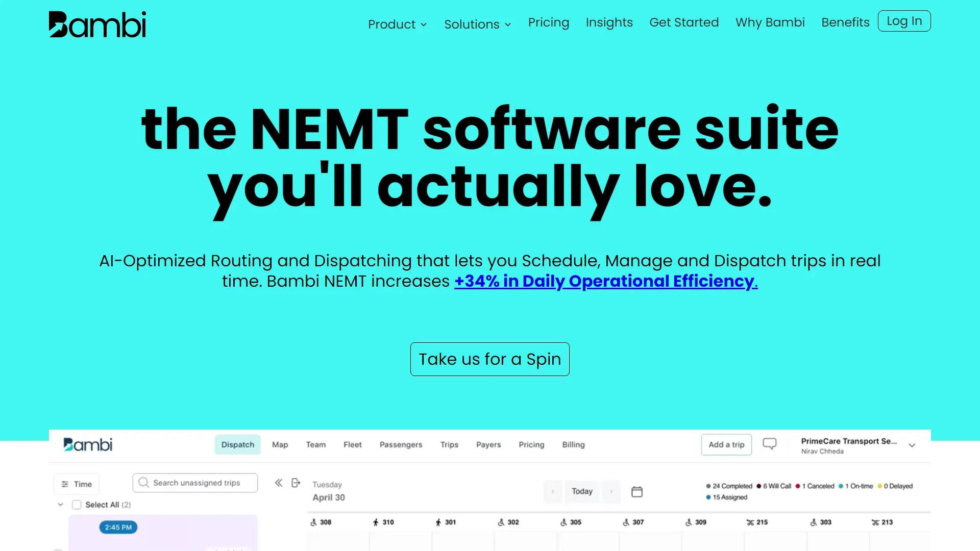This screenshot has height=551, width=980.
Task: Follow the +34% Daily Operational Efficiency link
Action: [x=606, y=281]
